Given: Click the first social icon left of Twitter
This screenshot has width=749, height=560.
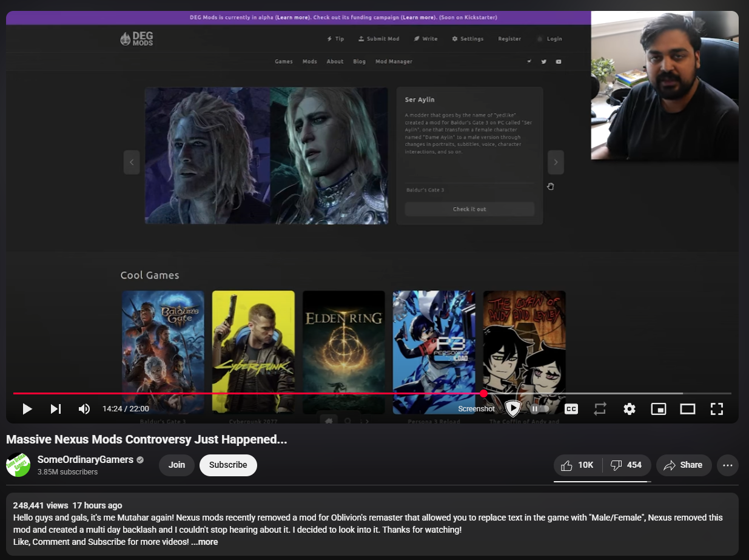Looking at the screenshot, I should (529, 61).
